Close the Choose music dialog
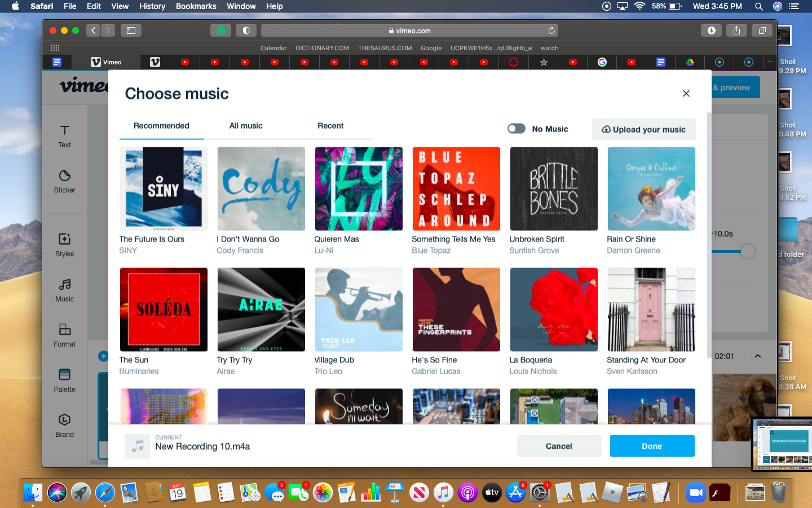 click(x=686, y=94)
